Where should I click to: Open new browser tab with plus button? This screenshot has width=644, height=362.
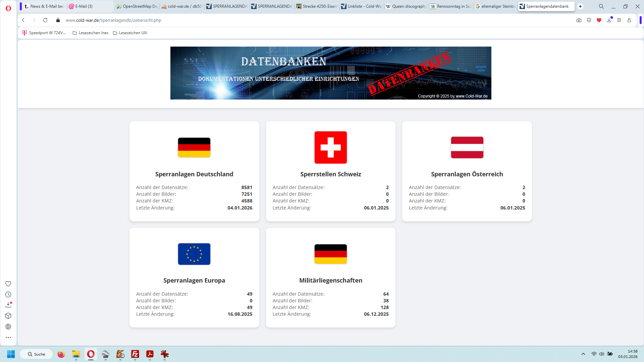tap(580, 6)
